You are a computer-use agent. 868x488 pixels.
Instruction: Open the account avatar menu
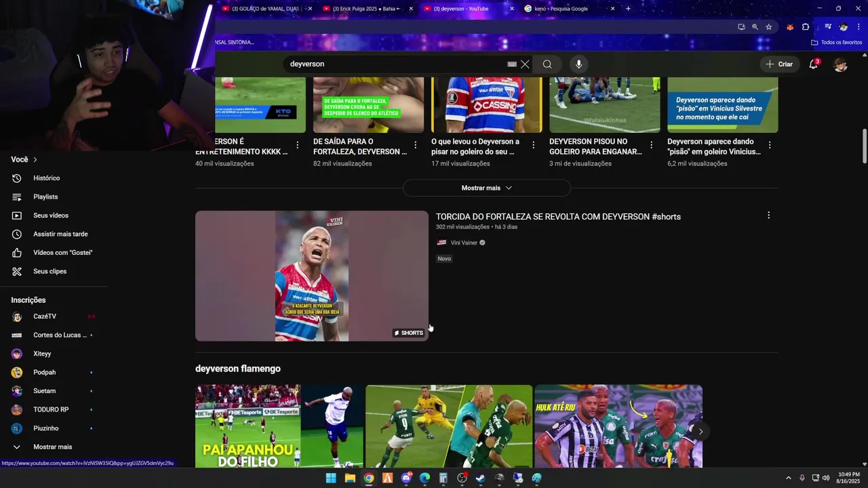(x=841, y=64)
